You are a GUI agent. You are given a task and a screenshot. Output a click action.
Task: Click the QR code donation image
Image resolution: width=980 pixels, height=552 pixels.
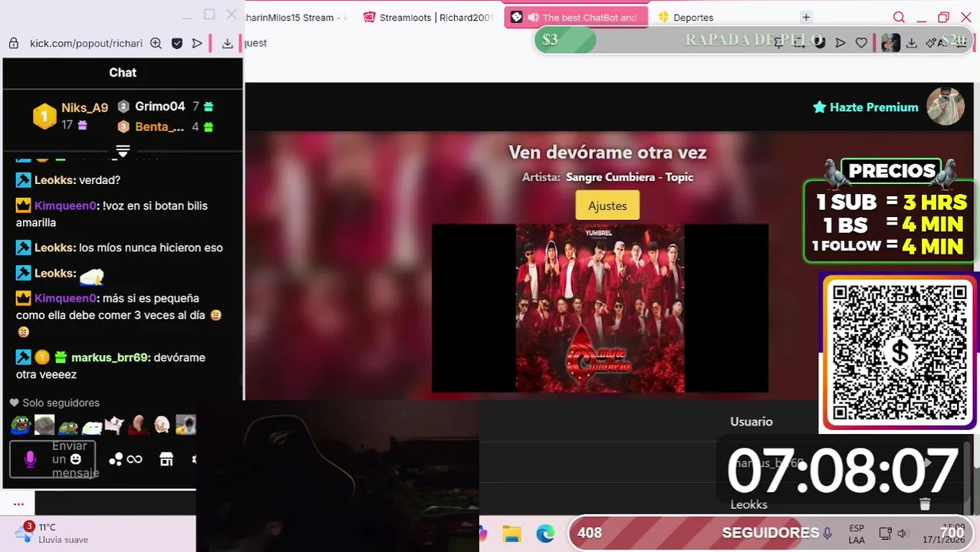point(899,351)
